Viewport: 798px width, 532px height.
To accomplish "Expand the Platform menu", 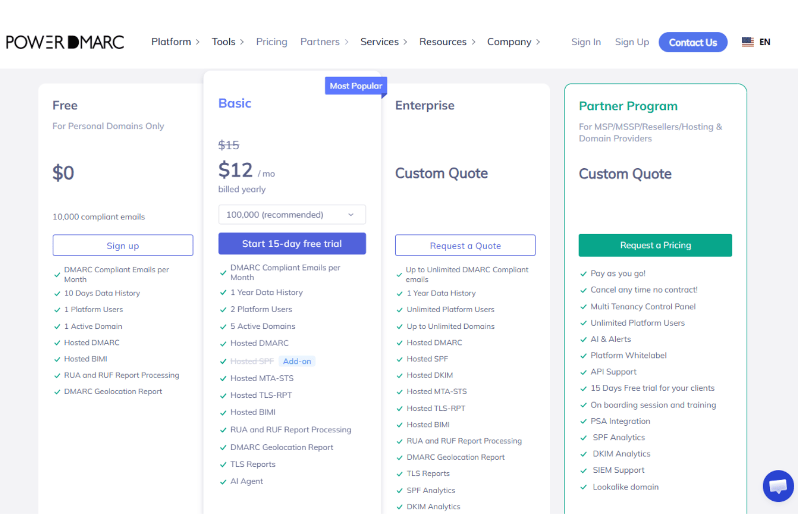I will pos(176,42).
